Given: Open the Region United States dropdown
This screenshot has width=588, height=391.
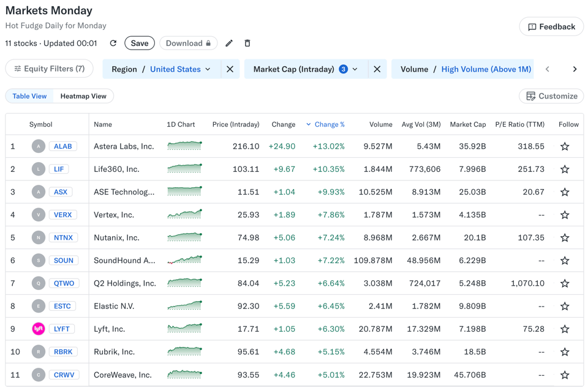Looking at the screenshot, I should tap(180, 69).
